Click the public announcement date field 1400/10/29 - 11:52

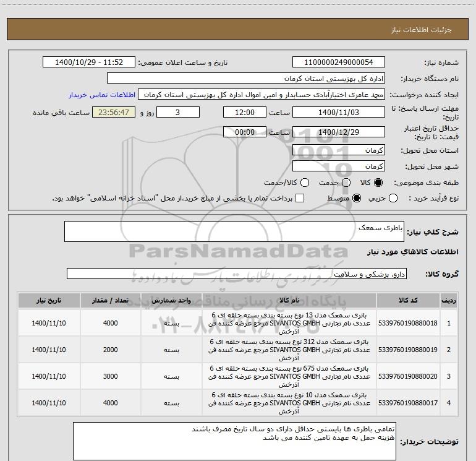pos(89,62)
